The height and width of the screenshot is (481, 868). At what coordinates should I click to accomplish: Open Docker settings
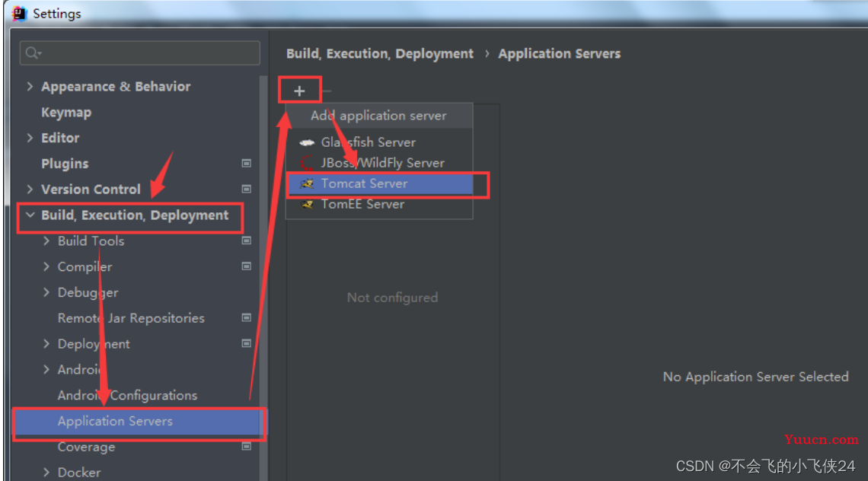coord(79,472)
